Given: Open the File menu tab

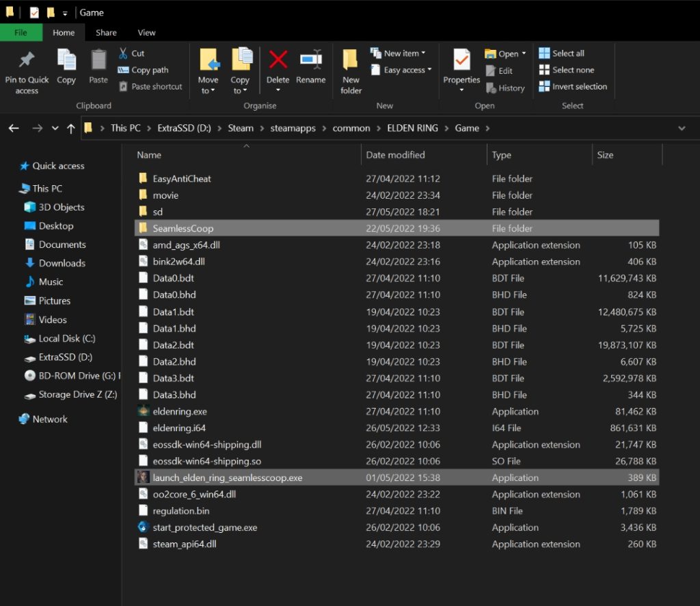Looking at the screenshot, I should (21, 33).
